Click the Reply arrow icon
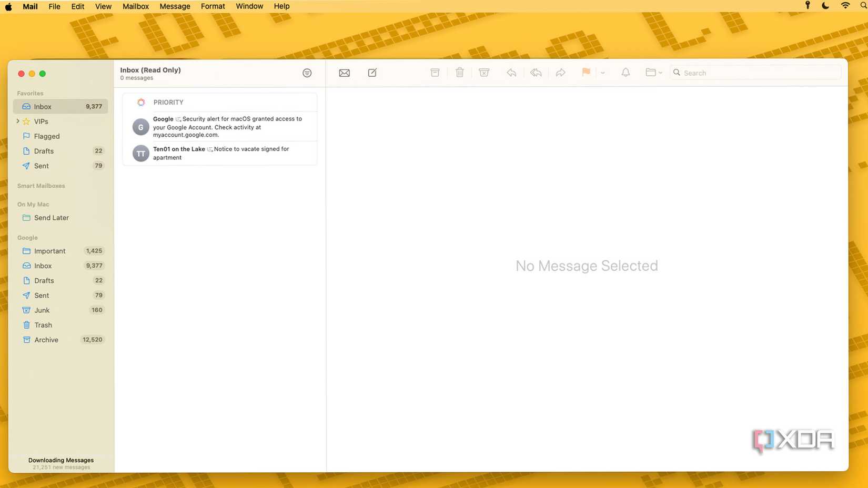 [511, 73]
